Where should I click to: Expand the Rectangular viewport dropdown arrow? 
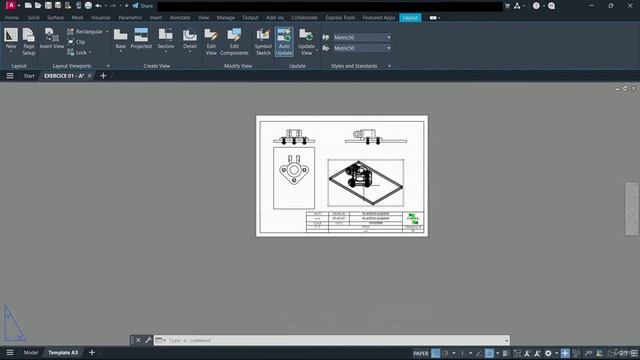pyautogui.click(x=107, y=31)
